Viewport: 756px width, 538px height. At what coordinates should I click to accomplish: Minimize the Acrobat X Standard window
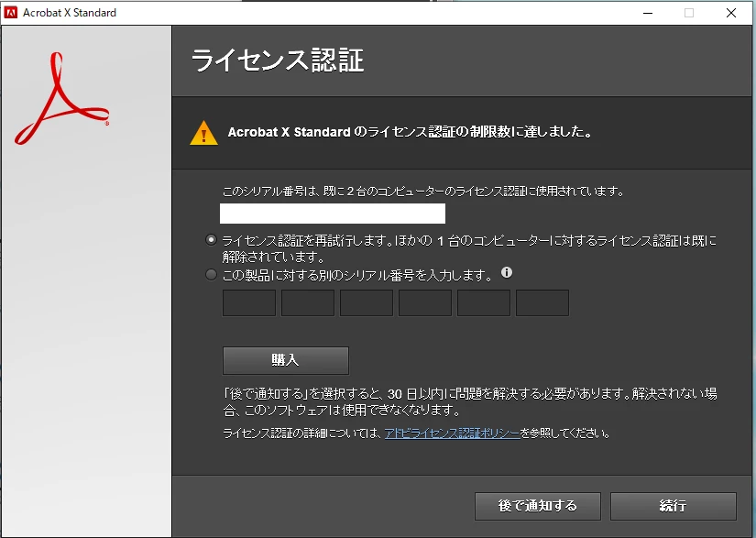648,13
